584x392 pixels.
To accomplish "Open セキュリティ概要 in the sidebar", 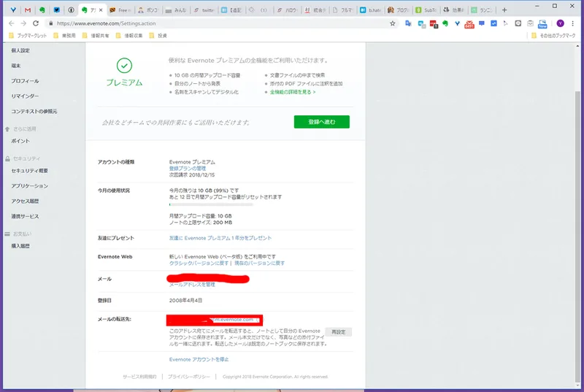I will click(x=29, y=171).
